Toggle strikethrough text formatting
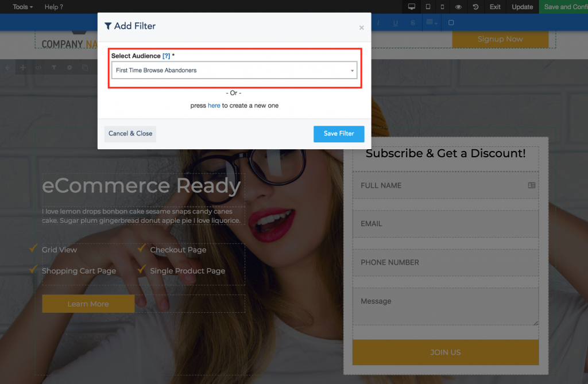The height and width of the screenshot is (384, 588). click(413, 23)
